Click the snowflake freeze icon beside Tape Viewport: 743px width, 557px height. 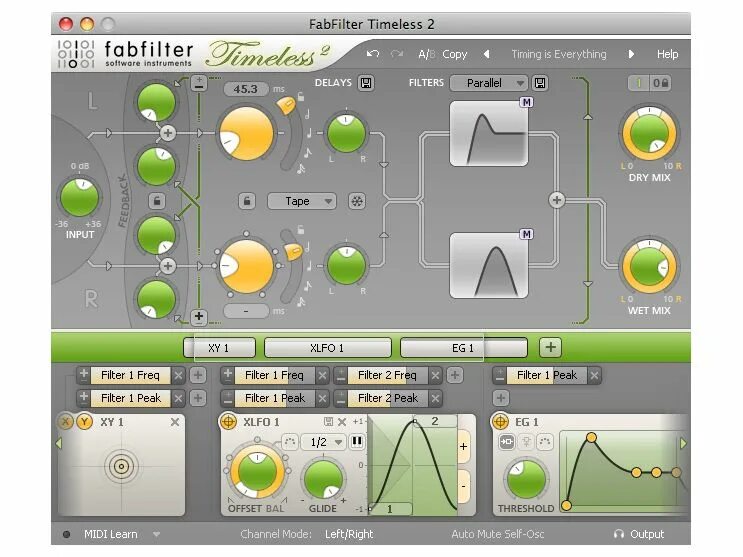357,201
